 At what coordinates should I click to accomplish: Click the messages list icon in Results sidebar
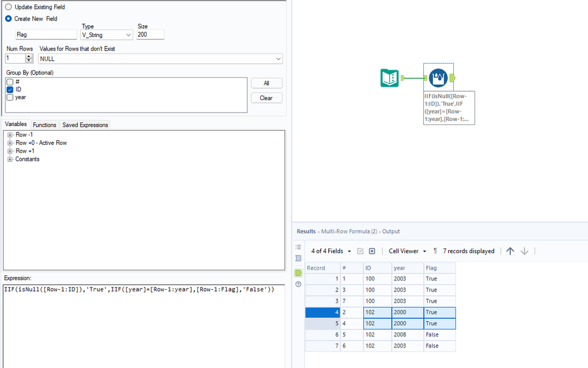(298, 247)
